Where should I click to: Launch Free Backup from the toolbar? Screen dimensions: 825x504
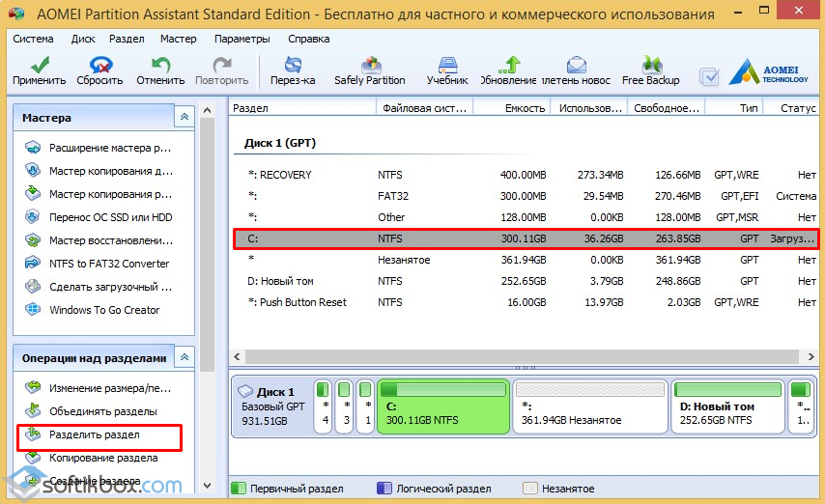click(650, 70)
